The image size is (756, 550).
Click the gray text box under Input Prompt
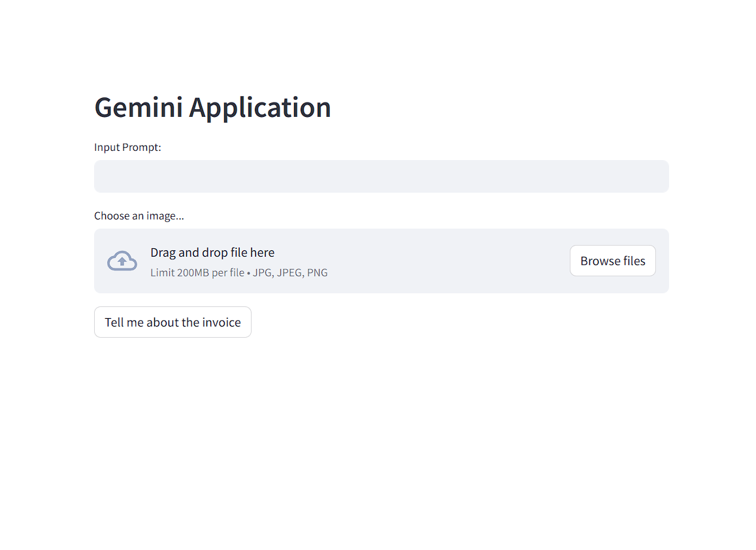(x=381, y=176)
